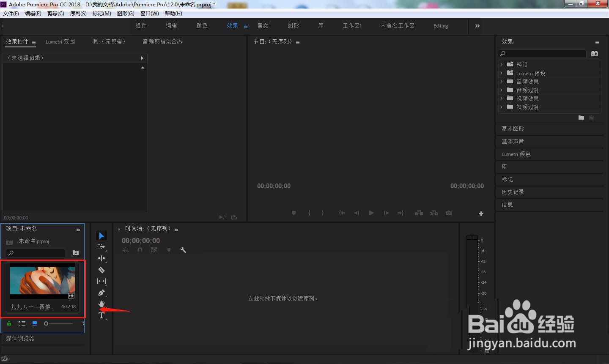Select the Type tool
The height and width of the screenshot is (364, 609).
coord(101,315)
